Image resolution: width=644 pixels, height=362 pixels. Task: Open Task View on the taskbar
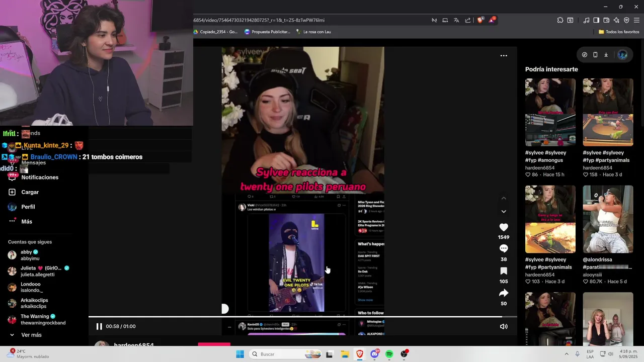coord(330,354)
